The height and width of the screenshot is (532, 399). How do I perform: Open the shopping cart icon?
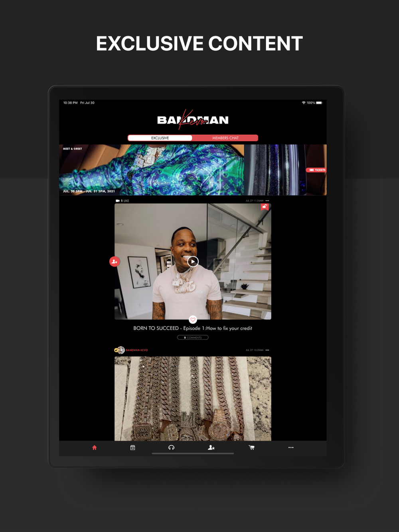[x=251, y=447]
